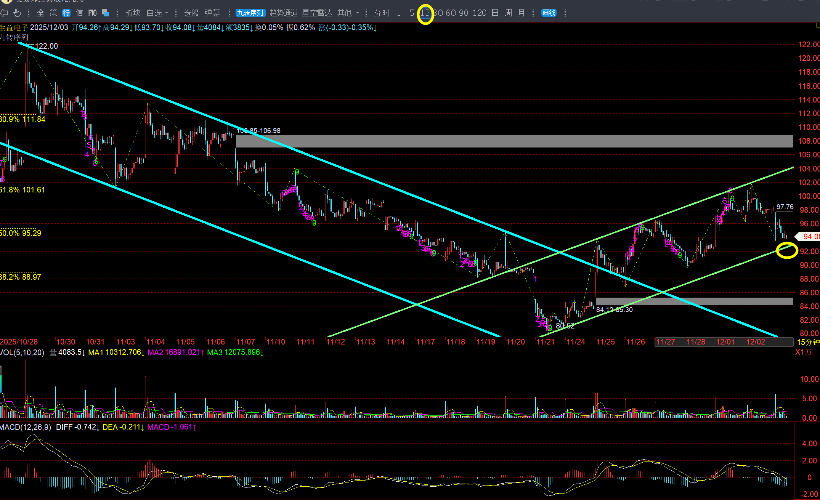Click the 11/21 date on the time axis
This screenshot has height=500, width=820.
click(545, 342)
